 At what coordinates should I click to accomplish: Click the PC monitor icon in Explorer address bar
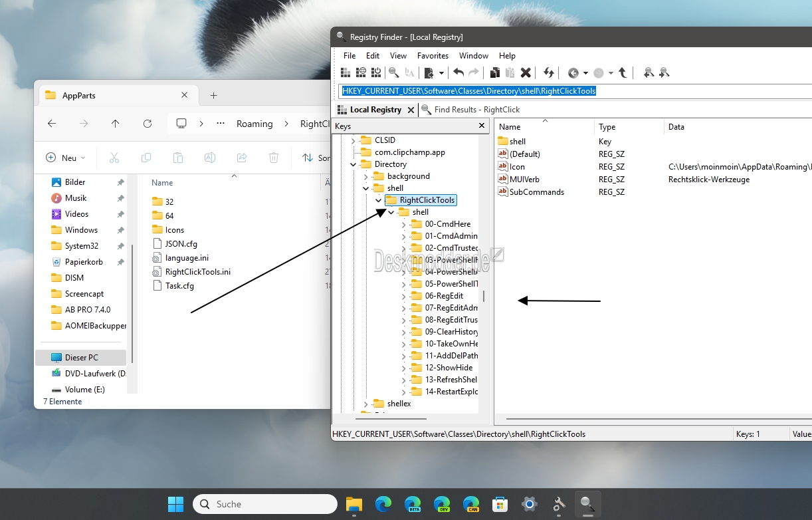pyautogui.click(x=181, y=124)
